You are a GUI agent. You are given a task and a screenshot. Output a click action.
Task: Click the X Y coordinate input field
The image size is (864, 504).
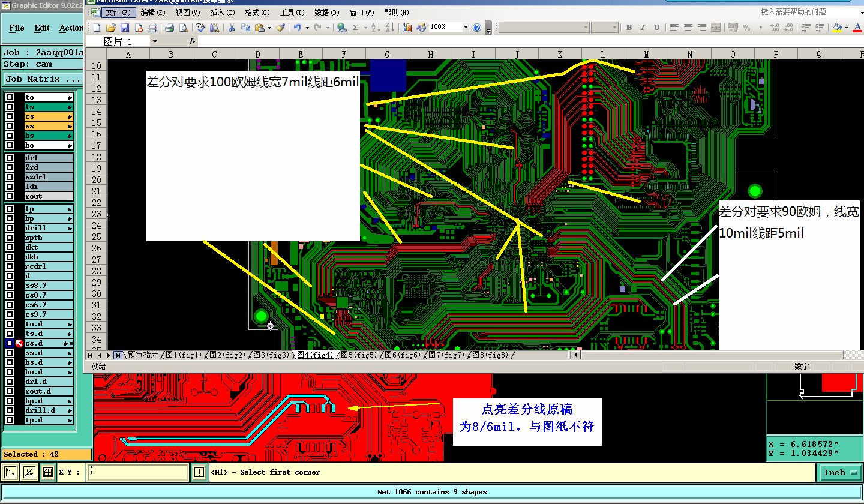(138, 473)
